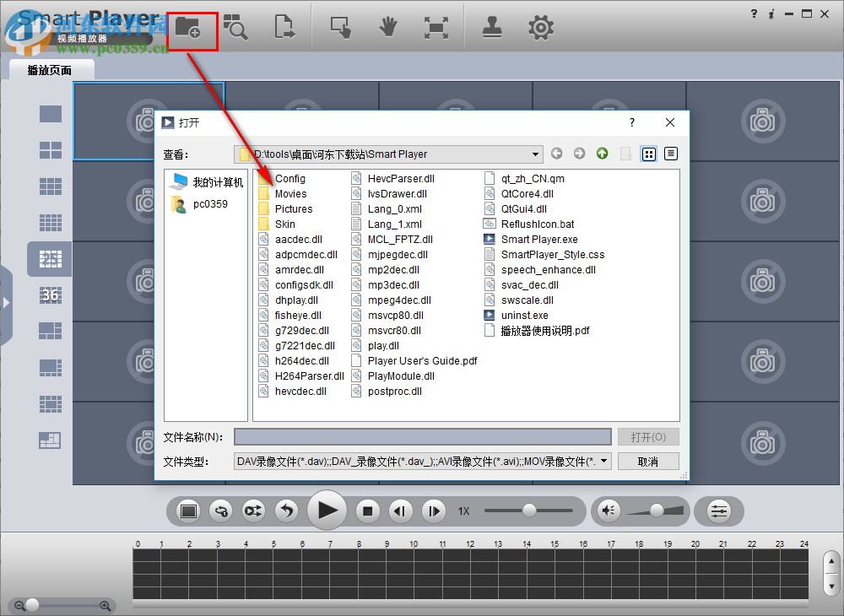Adjust the playback speed slider
Screen dimensions: 844x616
[528, 510]
